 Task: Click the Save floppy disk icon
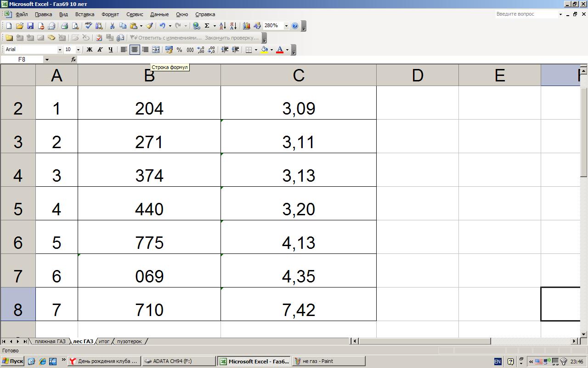click(30, 26)
